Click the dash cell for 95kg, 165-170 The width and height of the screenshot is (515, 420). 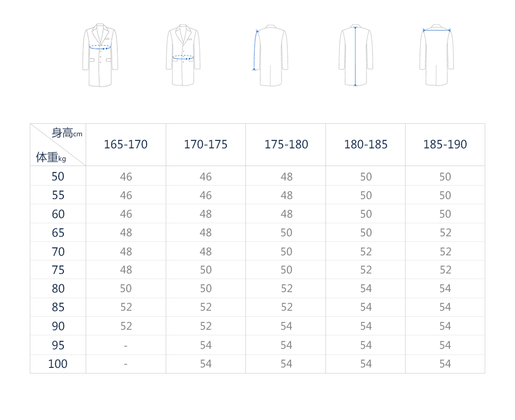point(126,345)
